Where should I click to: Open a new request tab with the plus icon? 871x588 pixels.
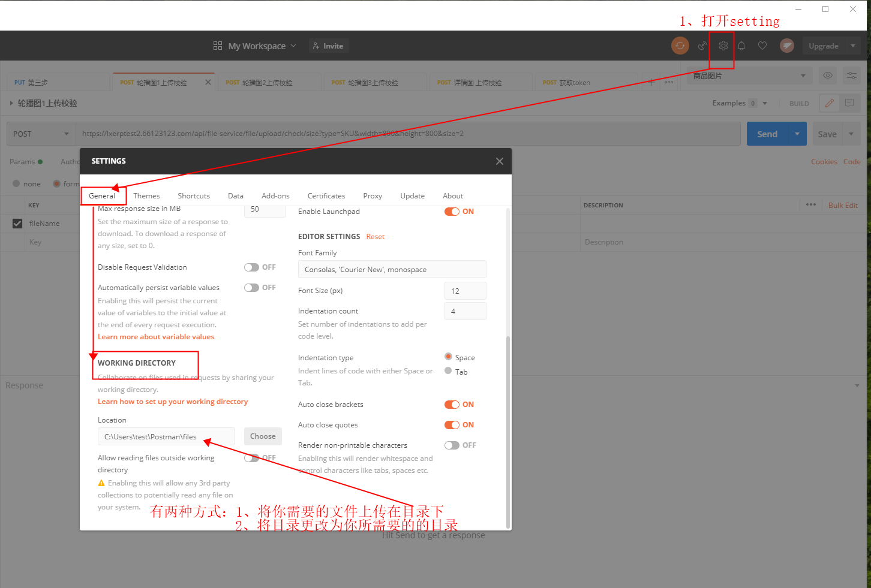click(651, 82)
